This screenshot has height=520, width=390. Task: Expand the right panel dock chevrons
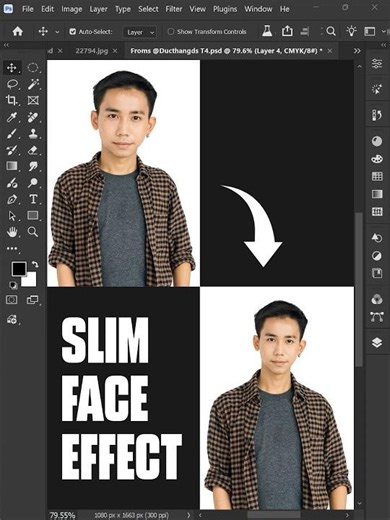coord(383,45)
